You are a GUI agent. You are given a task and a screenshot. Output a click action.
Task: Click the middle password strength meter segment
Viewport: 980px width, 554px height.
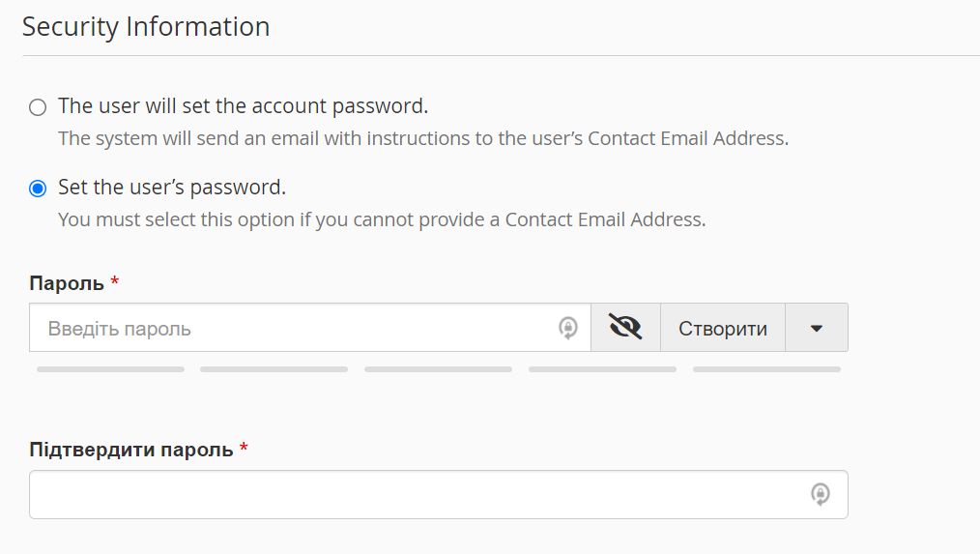point(438,369)
